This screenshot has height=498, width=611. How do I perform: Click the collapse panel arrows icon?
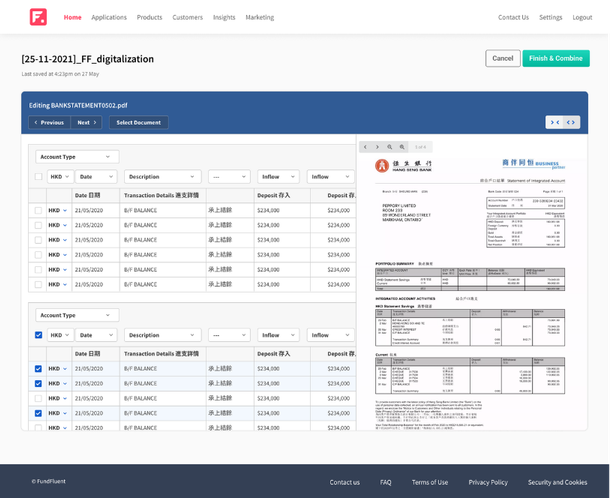[554, 122]
